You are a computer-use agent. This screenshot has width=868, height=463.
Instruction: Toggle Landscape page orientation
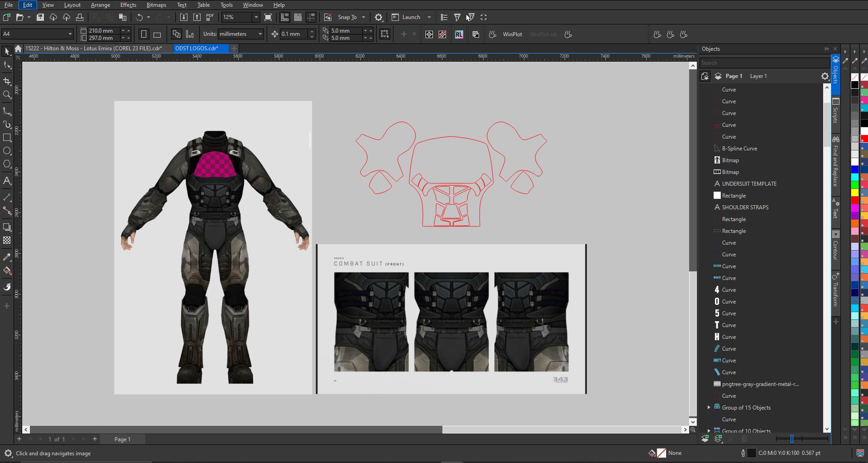point(157,34)
